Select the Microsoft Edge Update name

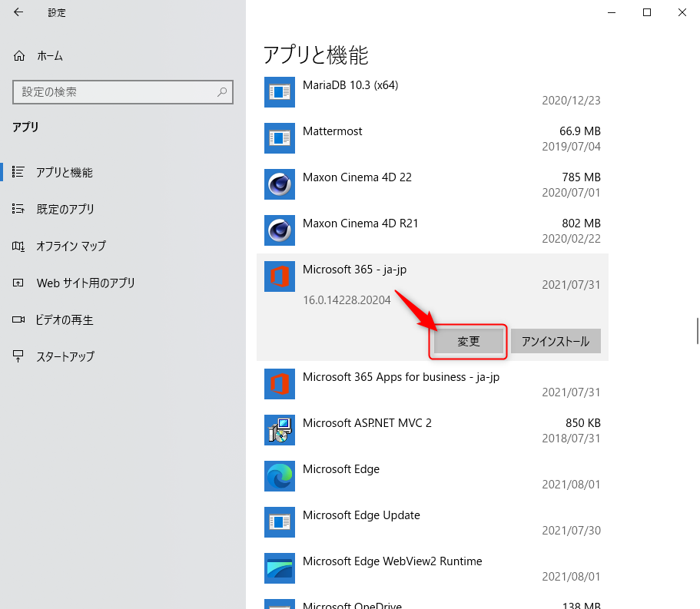coord(361,515)
